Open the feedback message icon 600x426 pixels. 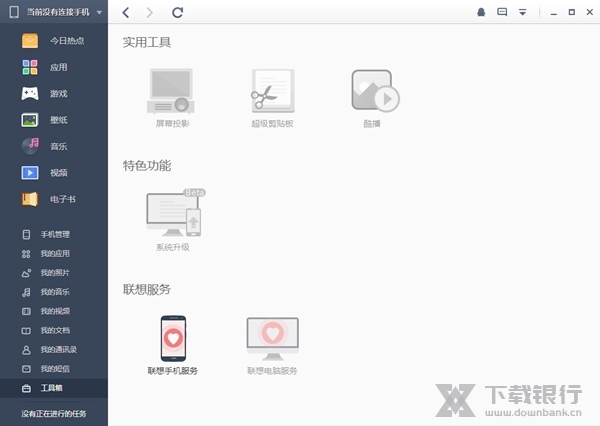502,12
